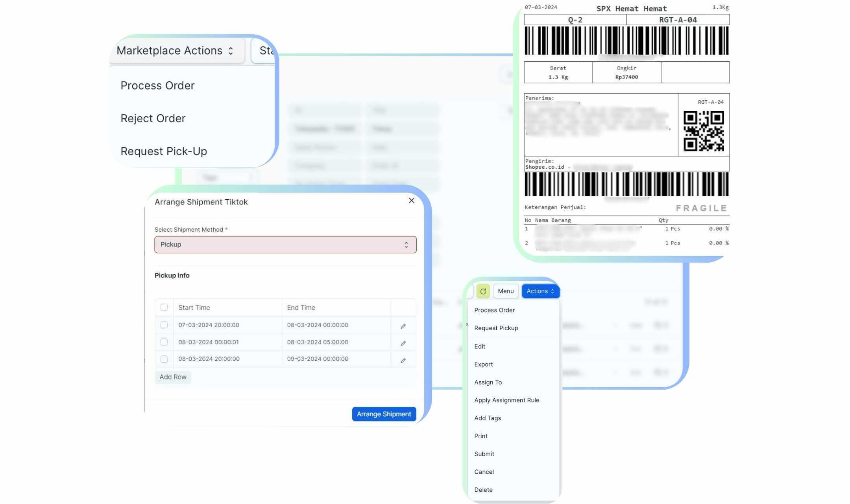Check the 07-03-2024 20:00:00 pickup row
The image size is (850, 504).
(164, 325)
